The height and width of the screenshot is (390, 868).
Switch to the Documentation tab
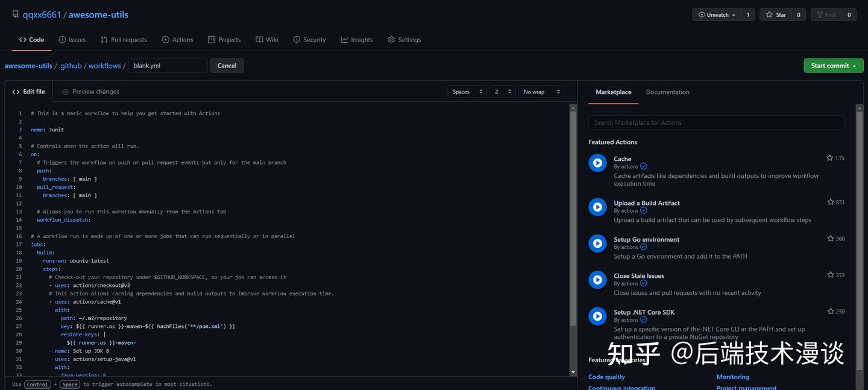point(667,92)
